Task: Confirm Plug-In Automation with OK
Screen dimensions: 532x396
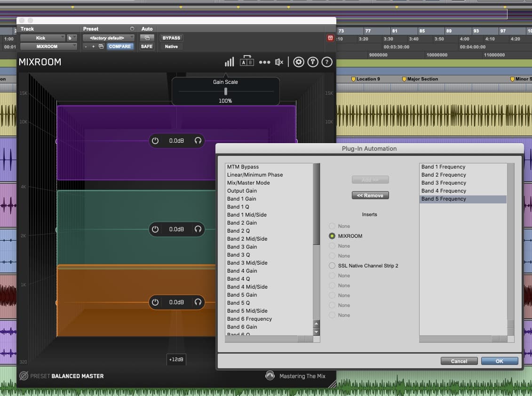Action: click(500, 361)
